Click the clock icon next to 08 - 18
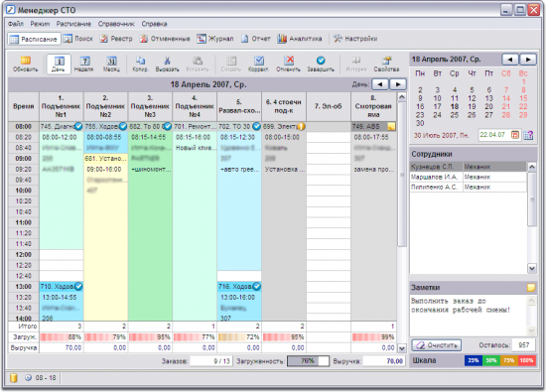Screen dimensions: 546x392 tap(28, 378)
